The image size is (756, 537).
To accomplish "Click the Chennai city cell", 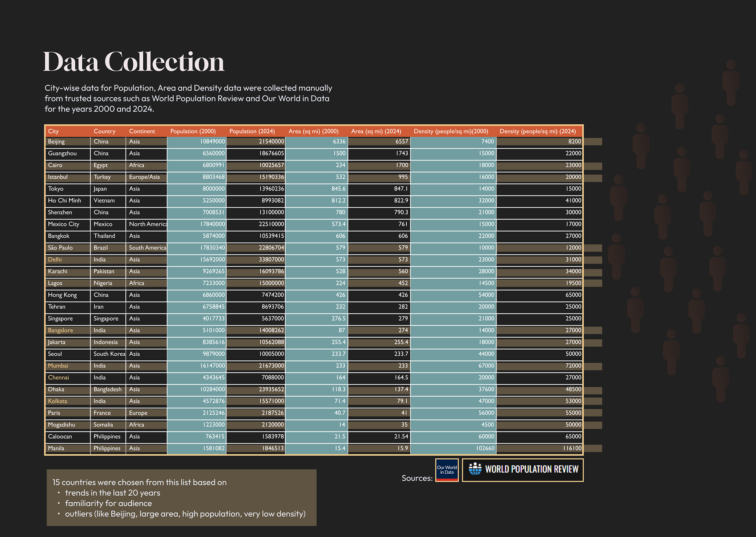I will click(x=59, y=378).
